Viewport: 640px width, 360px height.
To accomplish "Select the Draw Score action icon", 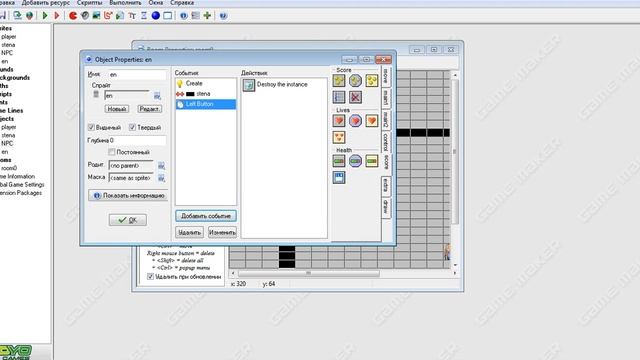I will click(371, 80).
